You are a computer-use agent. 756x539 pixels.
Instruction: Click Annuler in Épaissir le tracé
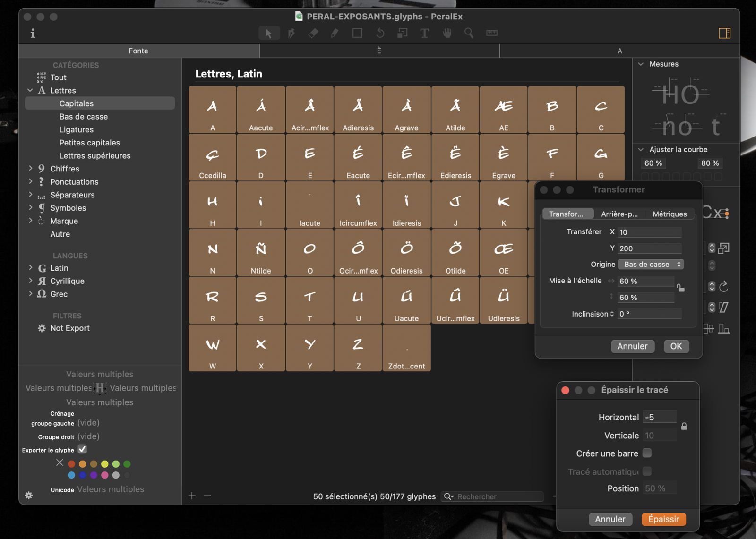[610, 519]
